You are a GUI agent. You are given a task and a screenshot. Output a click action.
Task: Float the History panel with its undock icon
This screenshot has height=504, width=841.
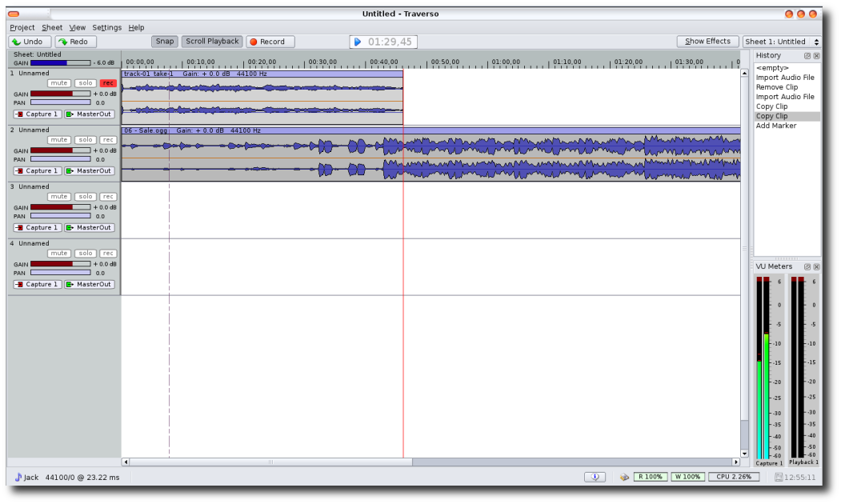click(x=807, y=56)
